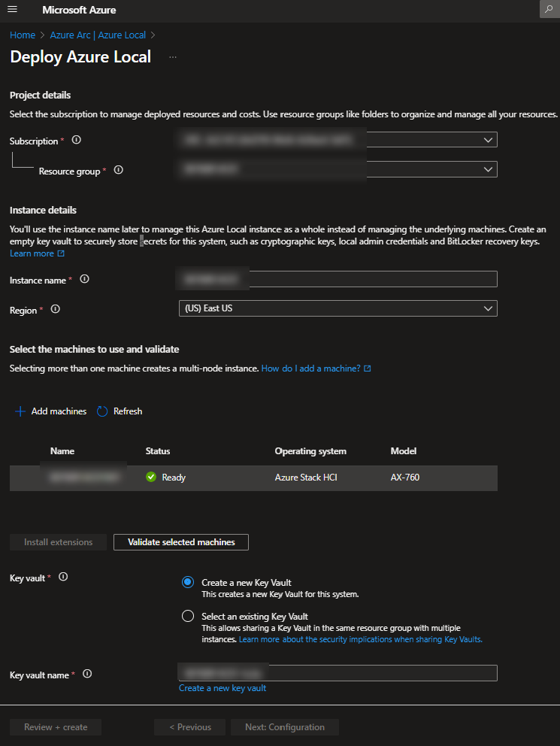This screenshot has height=746, width=560.
Task: Show info tooltip for Key vault
Action: [62, 577]
